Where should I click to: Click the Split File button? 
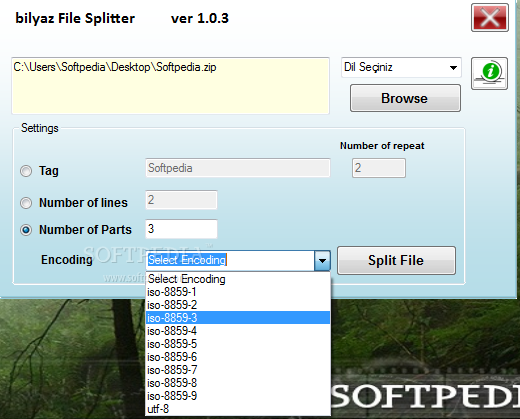(x=396, y=260)
